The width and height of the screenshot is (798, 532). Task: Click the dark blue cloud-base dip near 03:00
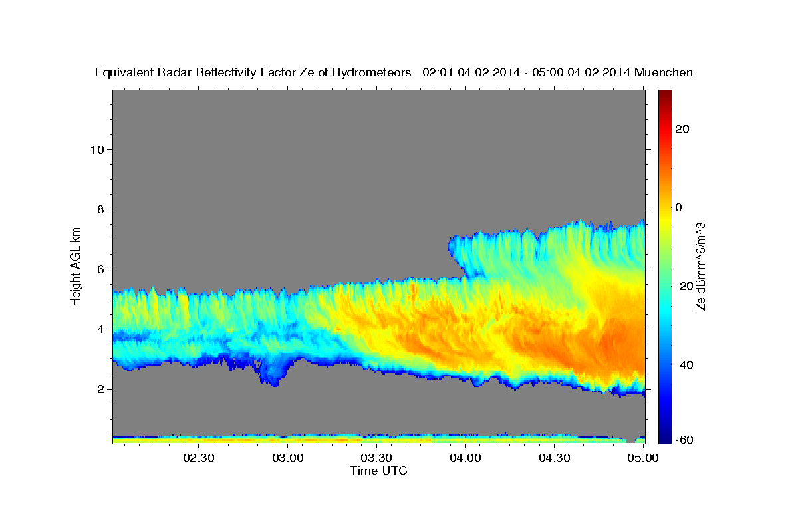274,374
